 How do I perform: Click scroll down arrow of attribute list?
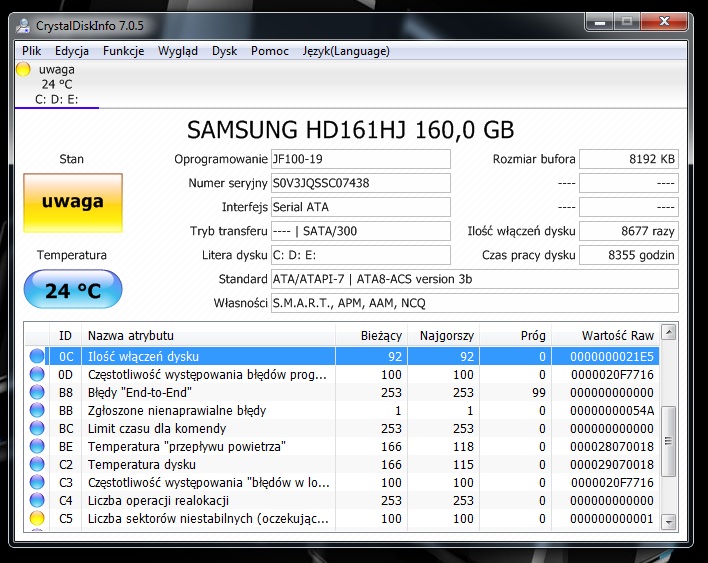[669, 521]
